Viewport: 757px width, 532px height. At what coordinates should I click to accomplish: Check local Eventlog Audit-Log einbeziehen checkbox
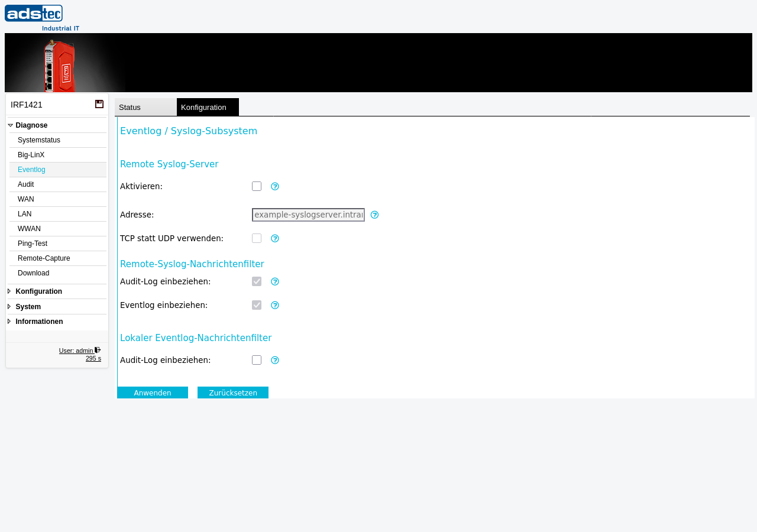point(257,360)
